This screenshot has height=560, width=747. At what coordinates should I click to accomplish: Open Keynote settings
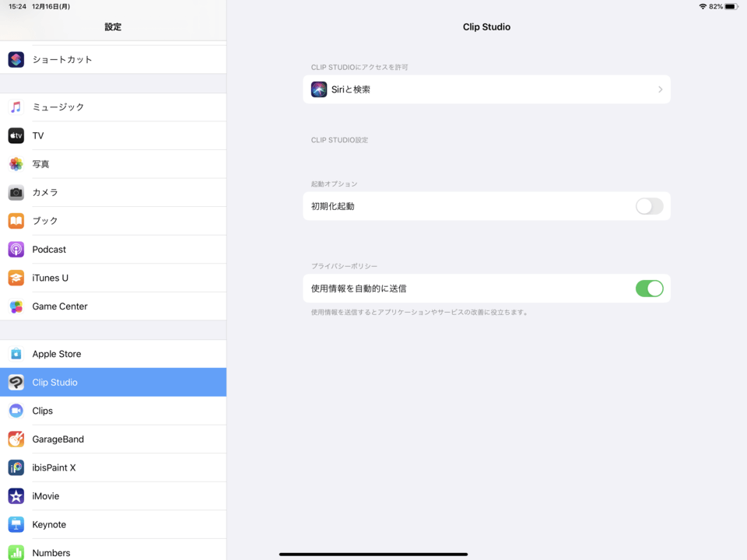point(114,525)
